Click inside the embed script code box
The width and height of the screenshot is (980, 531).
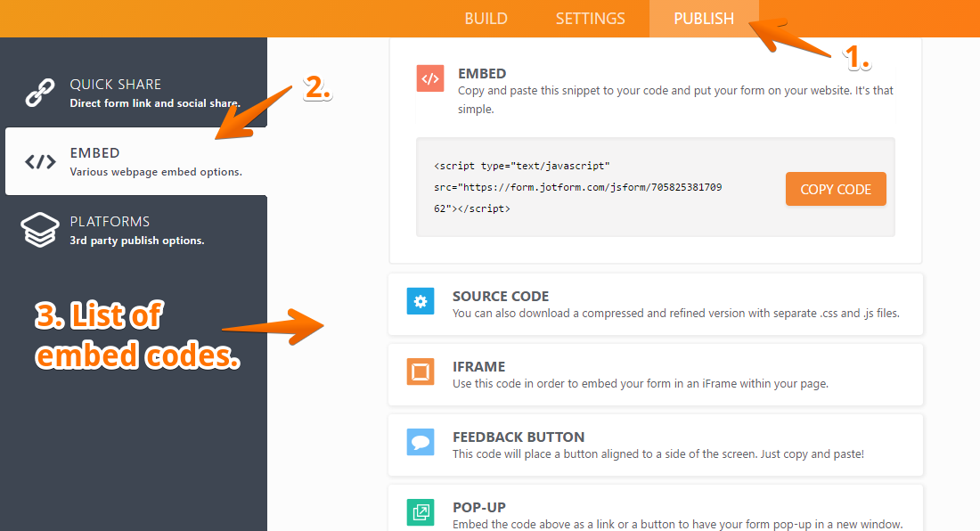click(588, 187)
